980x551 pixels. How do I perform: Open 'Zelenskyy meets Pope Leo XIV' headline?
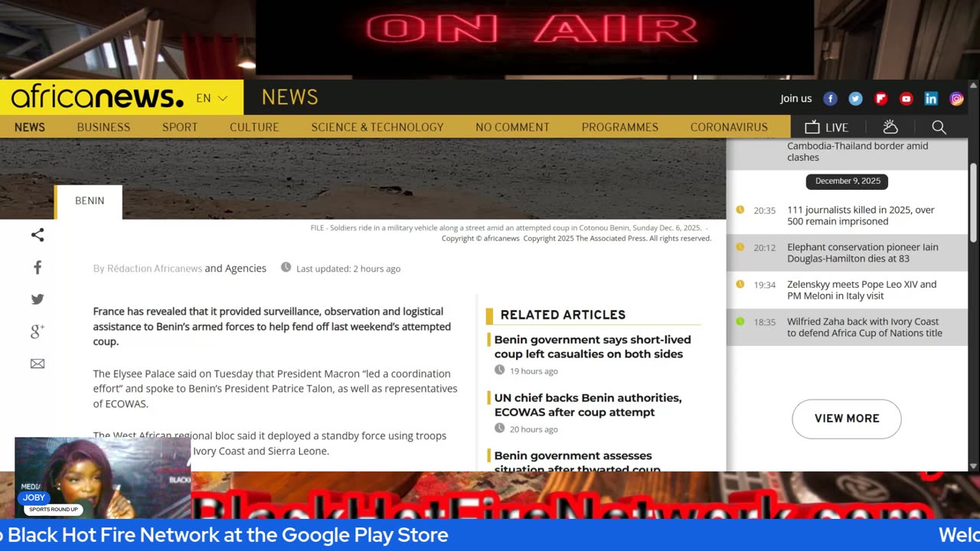click(x=861, y=290)
